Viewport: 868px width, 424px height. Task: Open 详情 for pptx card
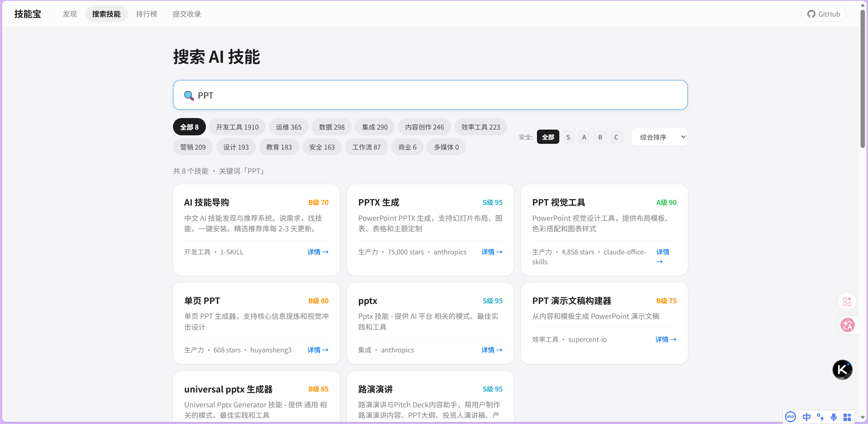492,350
